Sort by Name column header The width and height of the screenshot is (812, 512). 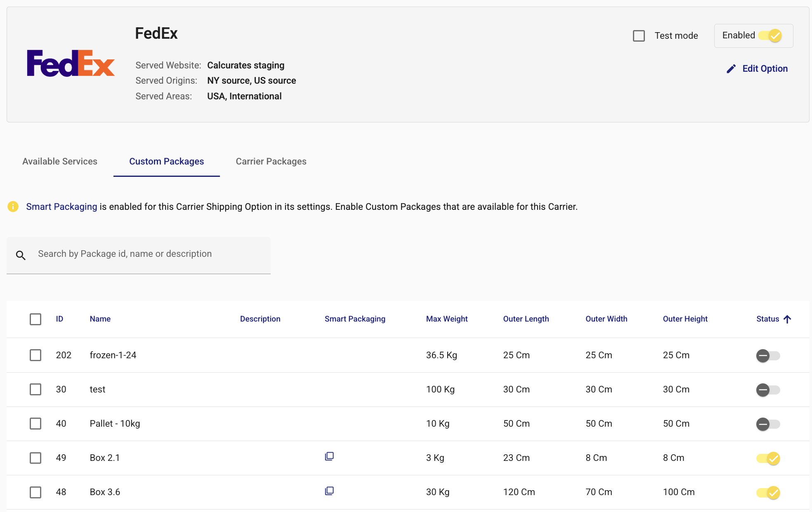tap(100, 319)
